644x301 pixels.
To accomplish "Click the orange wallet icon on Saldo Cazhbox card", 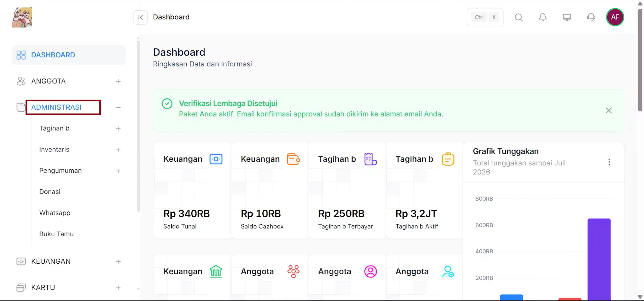I will tap(293, 159).
